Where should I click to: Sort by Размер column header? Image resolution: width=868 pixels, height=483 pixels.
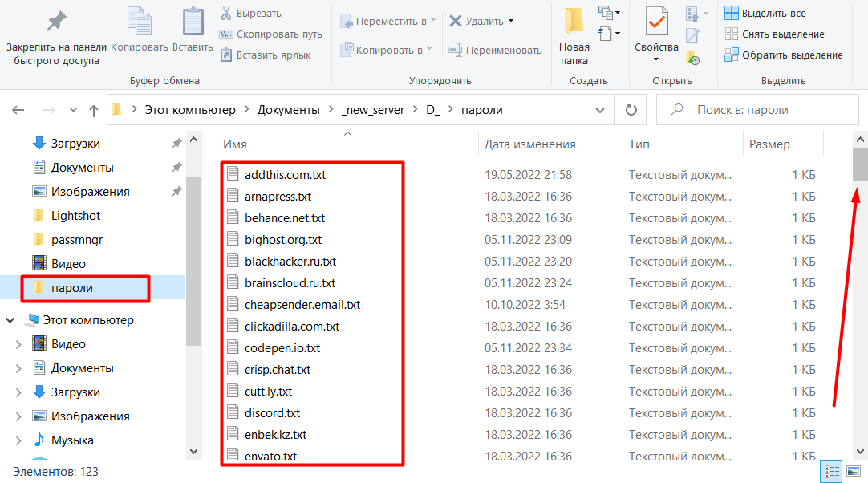pyautogui.click(x=769, y=144)
